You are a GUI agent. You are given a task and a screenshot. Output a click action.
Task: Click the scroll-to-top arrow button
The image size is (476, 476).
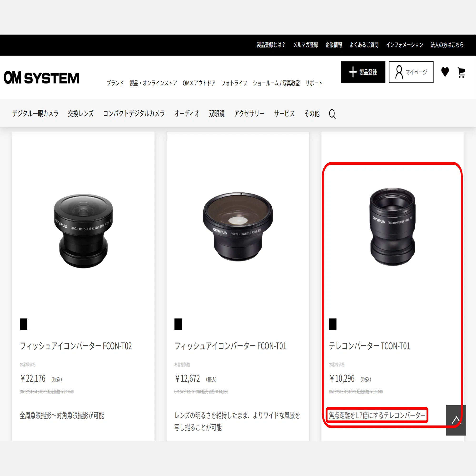pos(456,420)
